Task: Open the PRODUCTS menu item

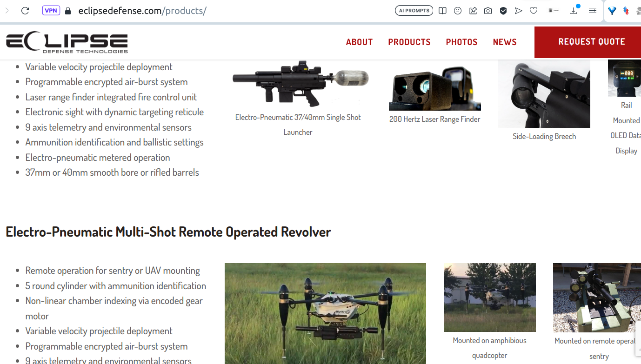Action: pos(409,42)
